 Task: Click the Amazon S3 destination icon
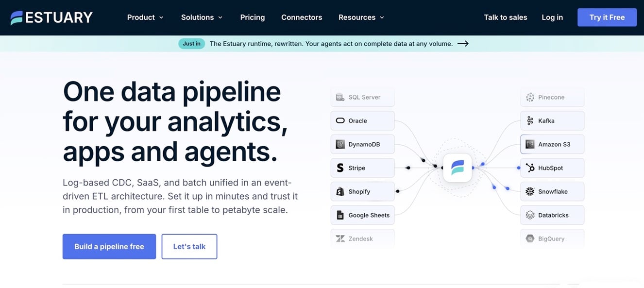[530, 144]
